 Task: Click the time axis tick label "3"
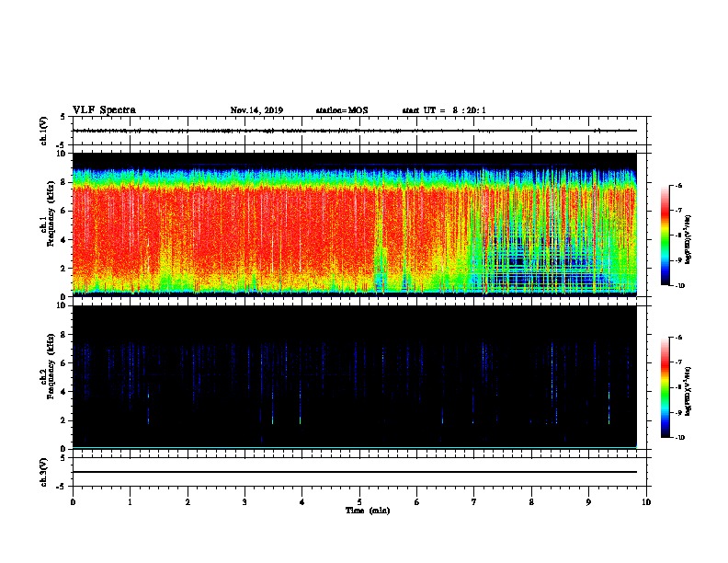click(x=245, y=502)
